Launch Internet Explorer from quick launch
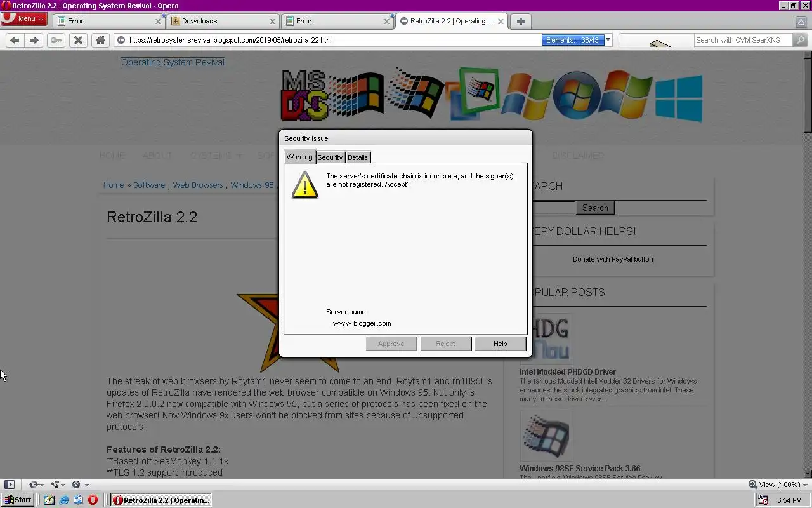The width and height of the screenshot is (812, 508). (64, 500)
